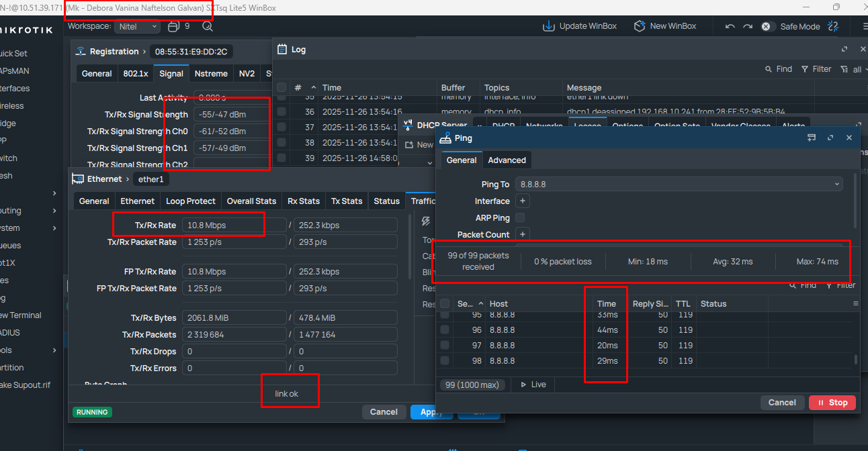Click Cancel in the Ethernet ether1 window

point(384,412)
